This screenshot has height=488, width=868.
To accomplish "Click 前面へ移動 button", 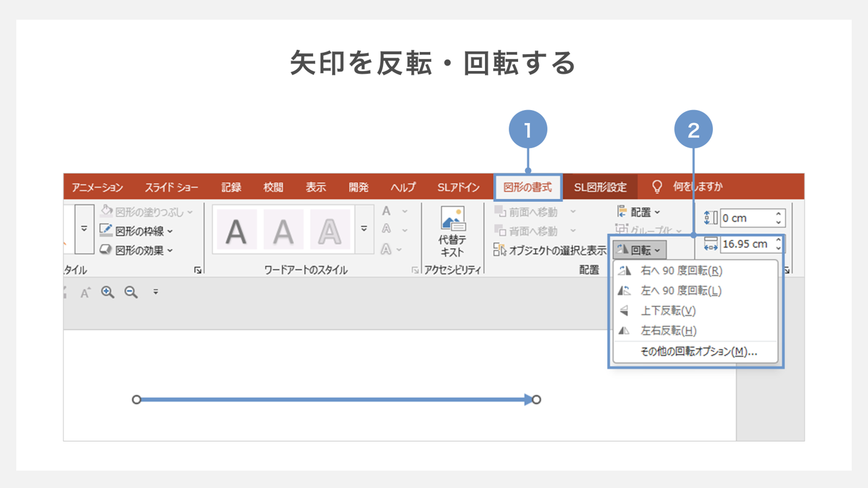I will click(526, 212).
